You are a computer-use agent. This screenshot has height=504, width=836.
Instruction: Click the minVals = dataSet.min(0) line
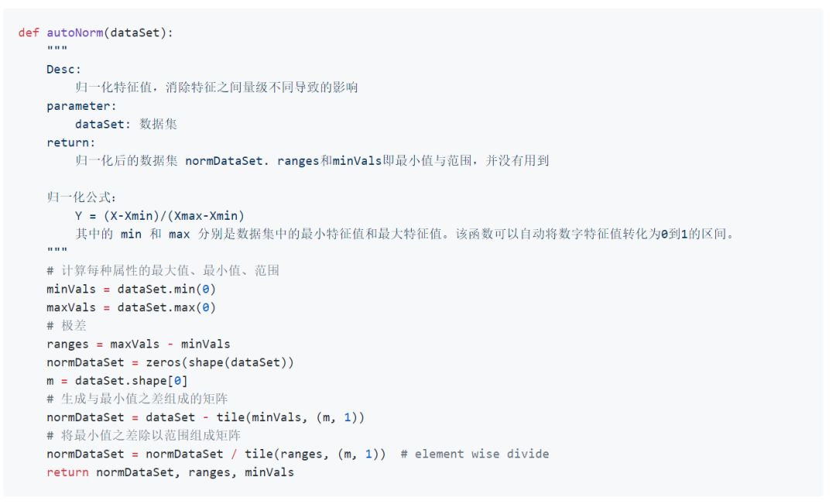131,290
